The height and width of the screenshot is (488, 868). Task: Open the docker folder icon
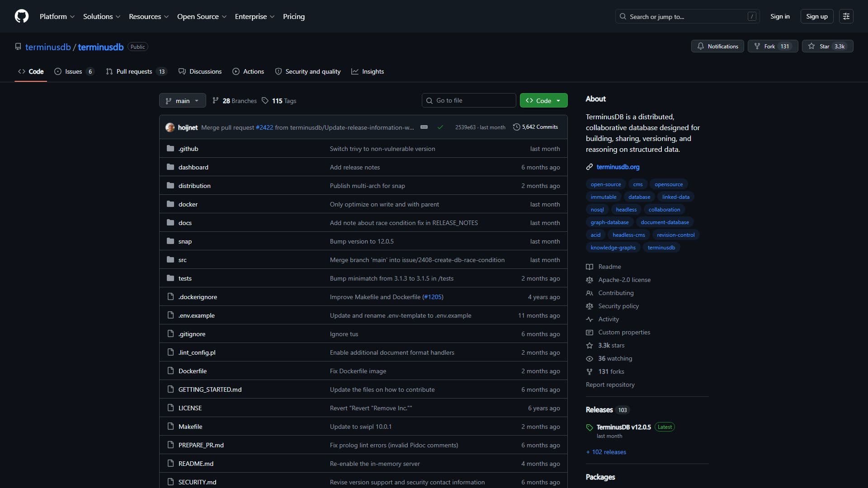(x=170, y=204)
